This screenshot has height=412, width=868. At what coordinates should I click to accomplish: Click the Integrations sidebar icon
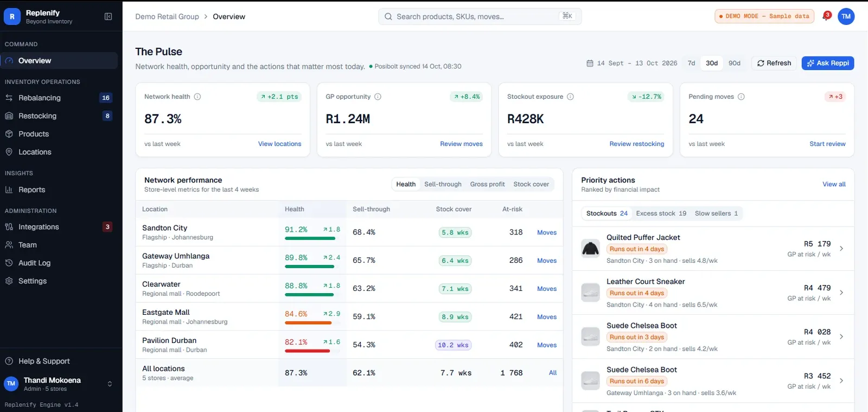click(x=9, y=227)
